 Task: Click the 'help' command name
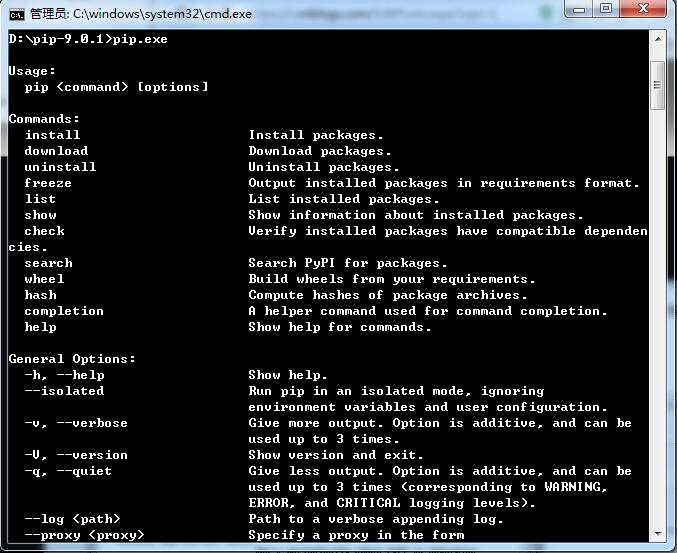40,327
